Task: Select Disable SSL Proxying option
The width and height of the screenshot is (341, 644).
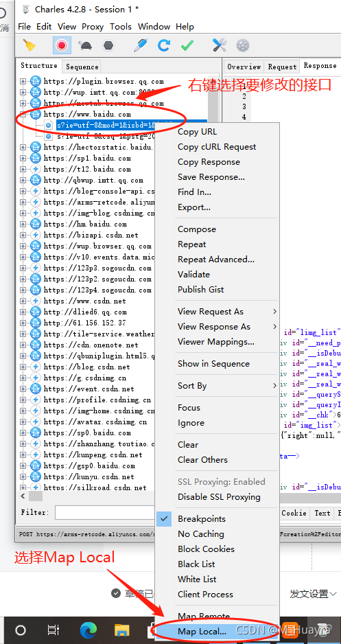Action: [x=217, y=497]
